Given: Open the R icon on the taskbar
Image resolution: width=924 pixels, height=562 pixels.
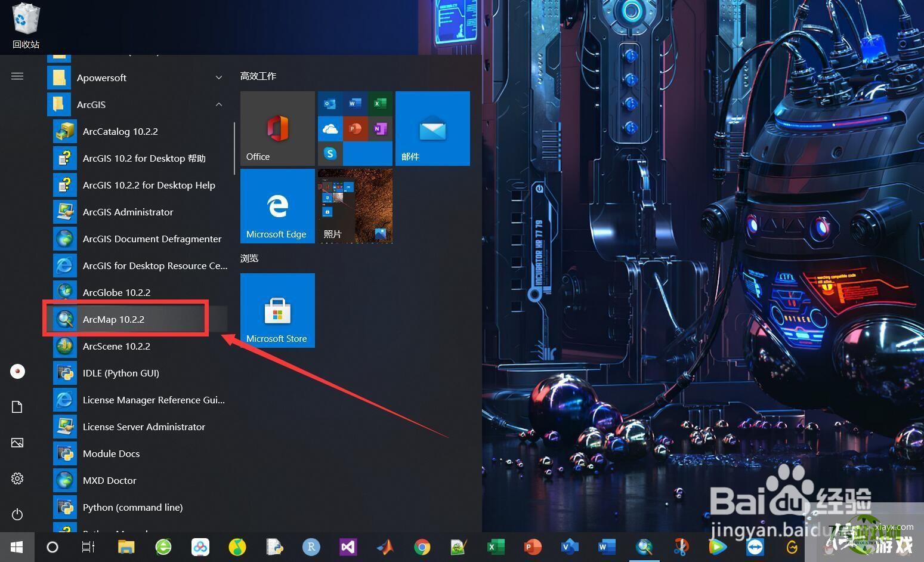Looking at the screenshot, I should 311,546.
